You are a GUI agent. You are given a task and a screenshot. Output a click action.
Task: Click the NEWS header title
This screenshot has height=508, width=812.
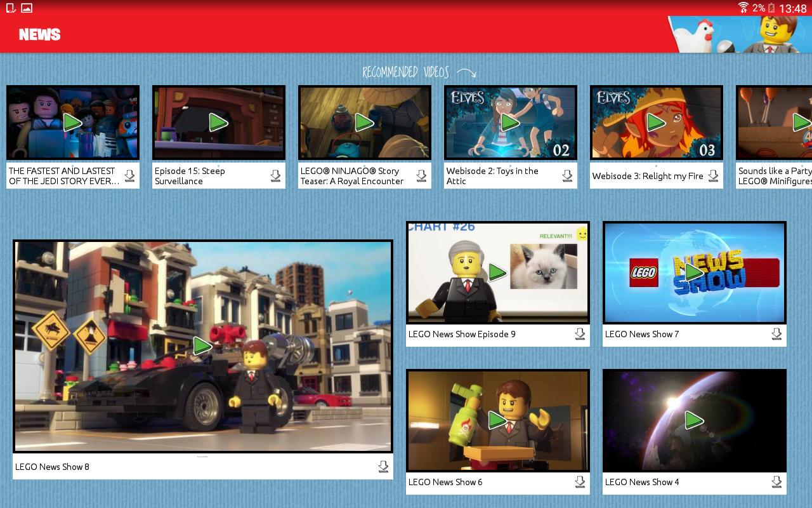point(39,34)
